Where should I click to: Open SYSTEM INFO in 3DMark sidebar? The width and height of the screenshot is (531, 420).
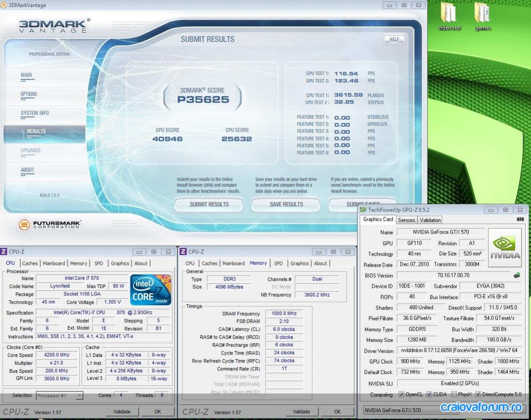point(35,113)
